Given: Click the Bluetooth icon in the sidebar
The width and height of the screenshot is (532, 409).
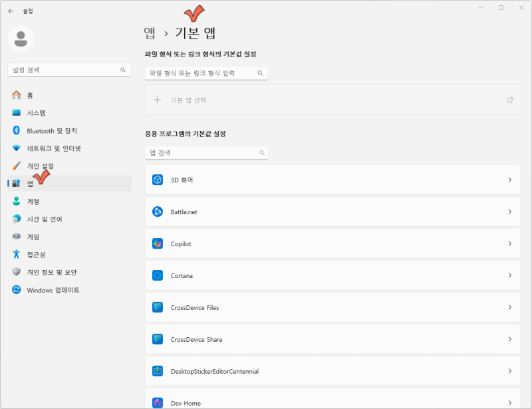Looking at the screenshot, I should click(x=16, y=130).
